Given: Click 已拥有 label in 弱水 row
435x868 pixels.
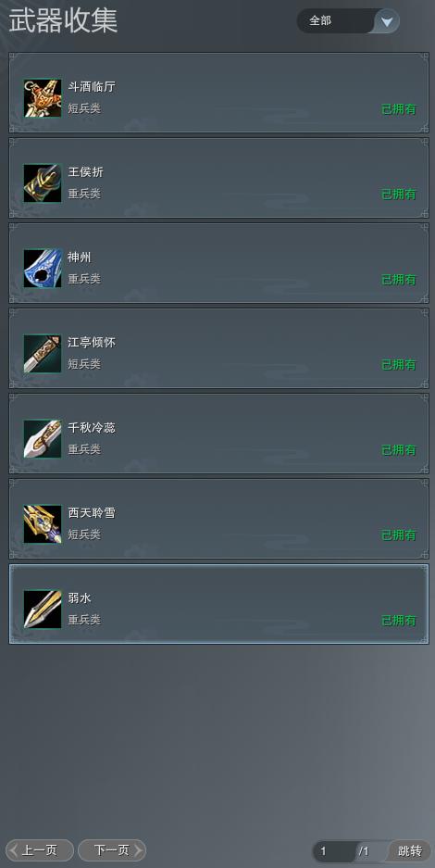Looking at the screenshot, I should coord(399,621).
